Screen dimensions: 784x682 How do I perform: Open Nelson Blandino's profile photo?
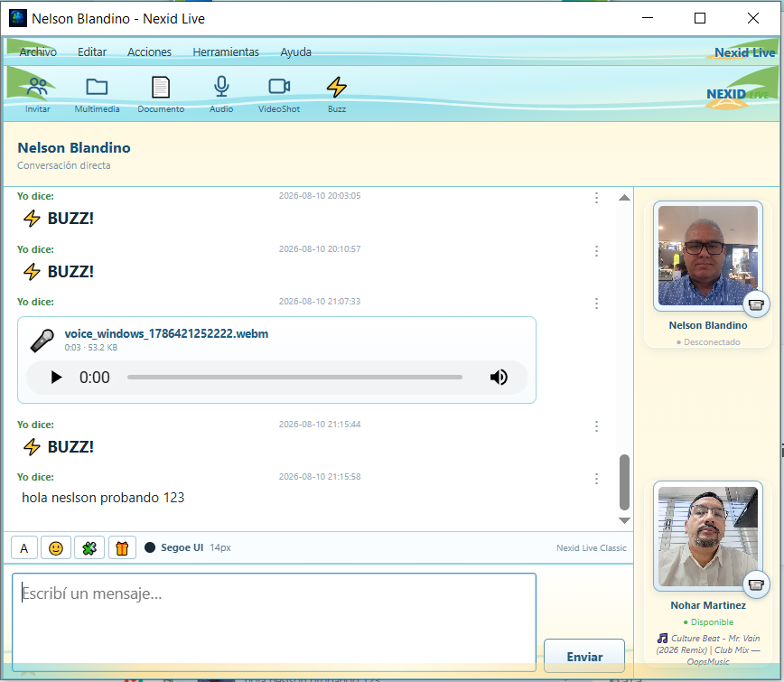pos(707,256)
